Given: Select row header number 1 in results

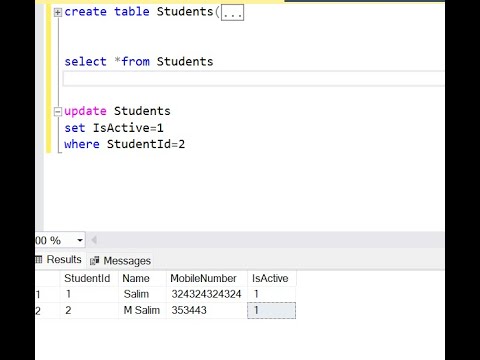Looking at the screenshot, I should 47,294.
